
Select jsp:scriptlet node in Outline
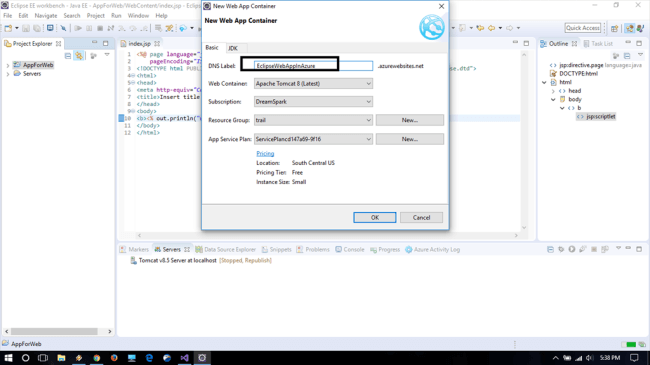(596, 117)
